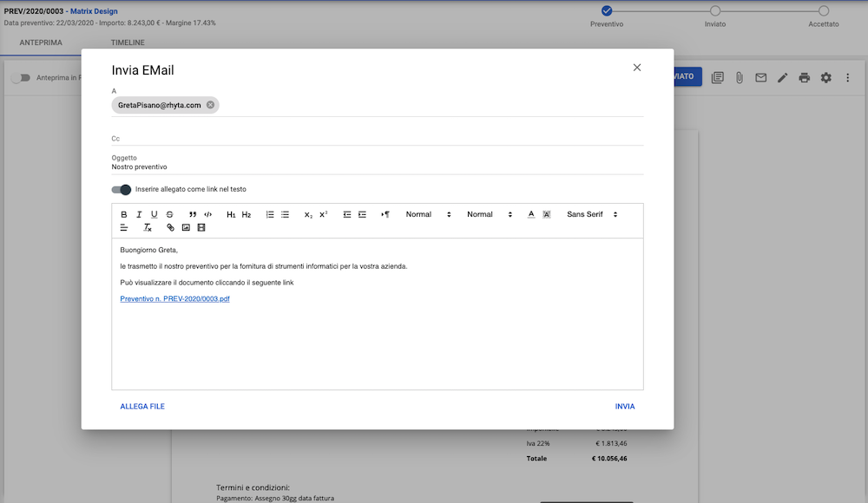The width and height of the screenshot is (868, 503).
Task: Insert an image into the email
Action: click(186, 228)
